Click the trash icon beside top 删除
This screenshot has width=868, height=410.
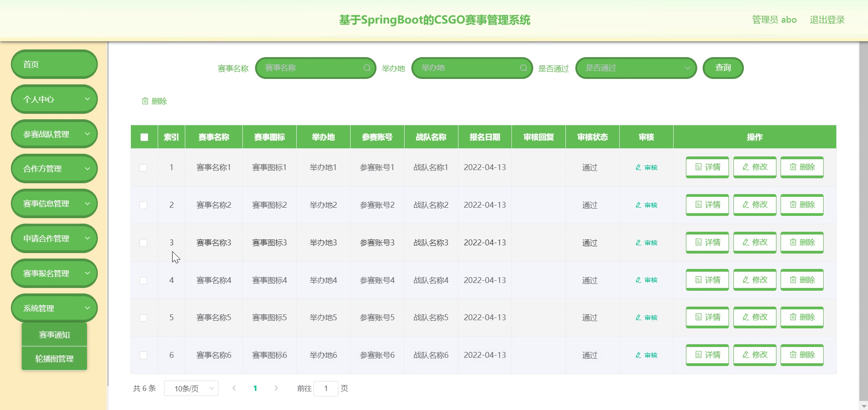pos(145,101)
